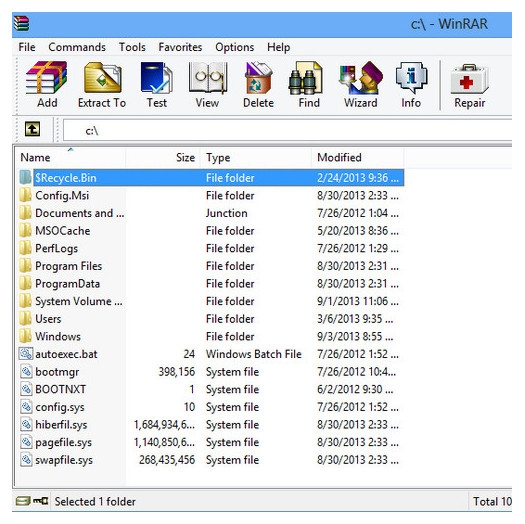Viewport: 525px width, 524px height.
Task: Click the c:\ address path field
Action: [287, 130]
